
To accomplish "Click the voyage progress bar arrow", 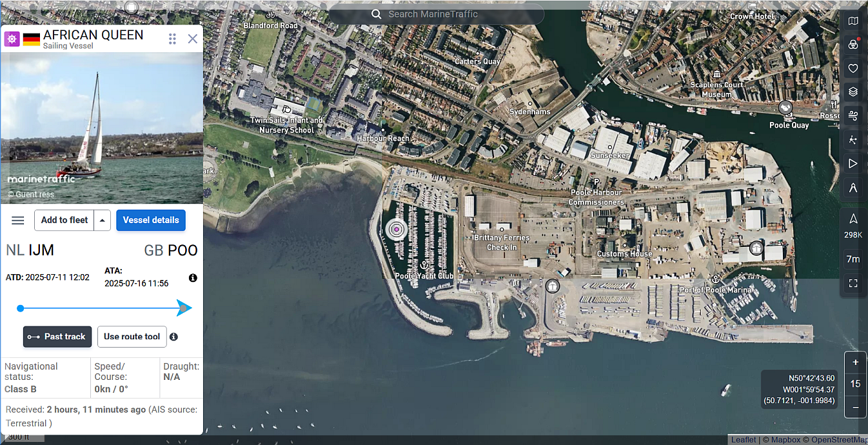I will (x=184, y=308).
